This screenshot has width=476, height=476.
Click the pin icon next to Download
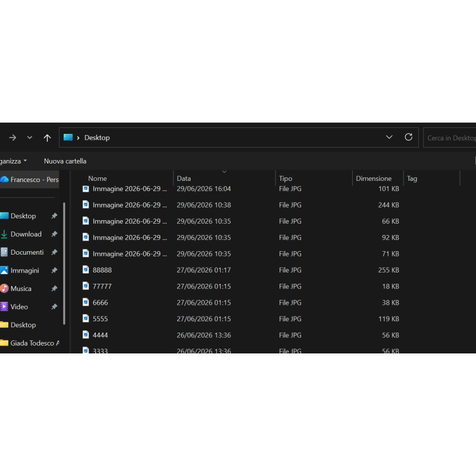click(54, 234)
